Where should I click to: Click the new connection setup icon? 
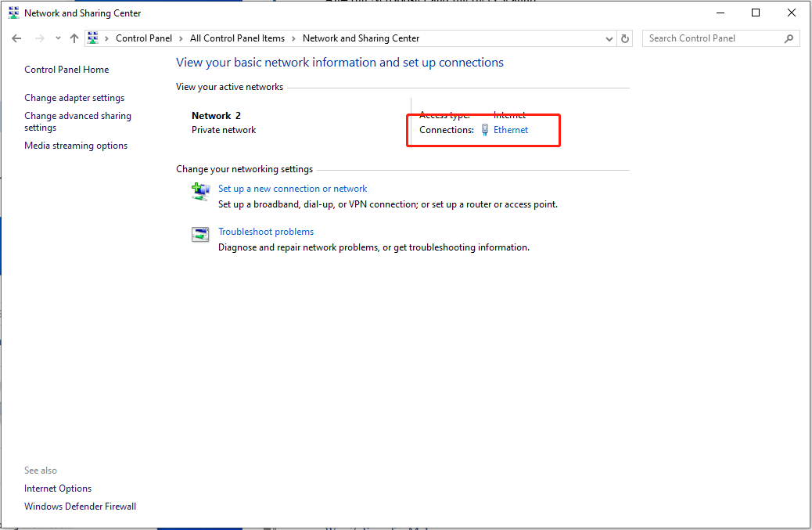pyautogui.click(x=201, y=191)
